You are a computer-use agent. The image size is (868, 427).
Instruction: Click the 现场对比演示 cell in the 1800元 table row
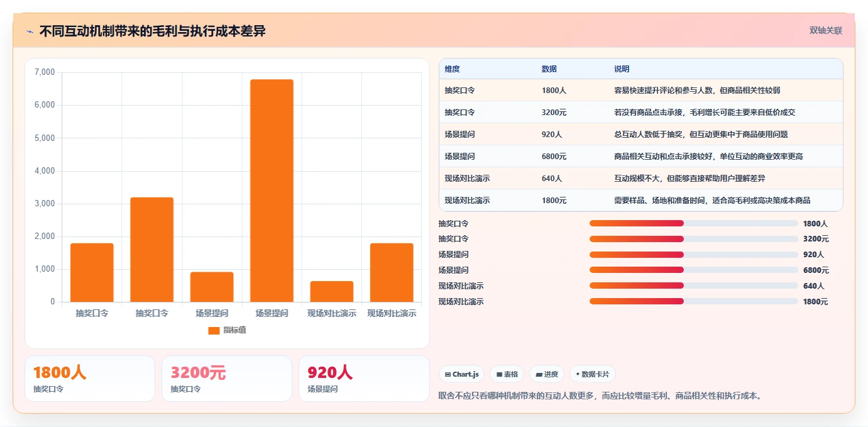click(467, 201)
